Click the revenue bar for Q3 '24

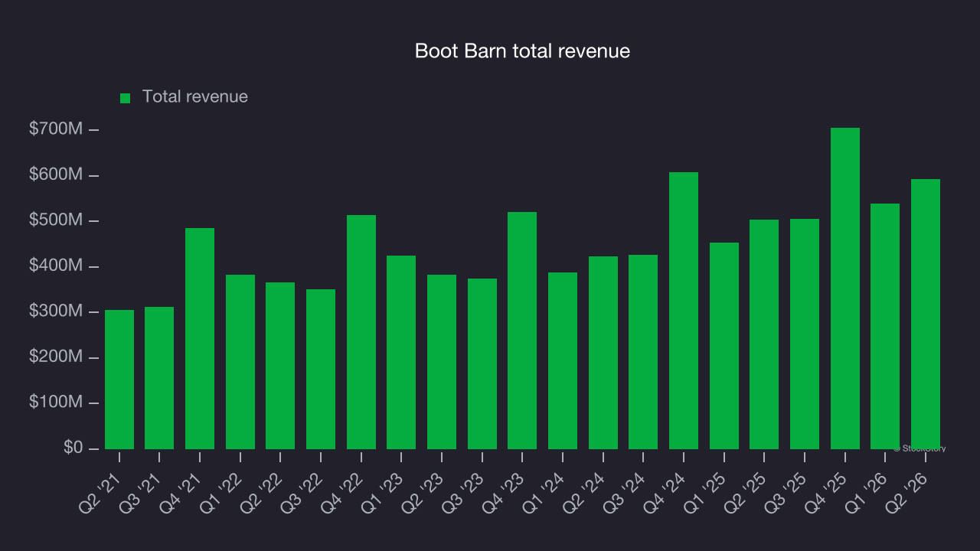[643, 352]
